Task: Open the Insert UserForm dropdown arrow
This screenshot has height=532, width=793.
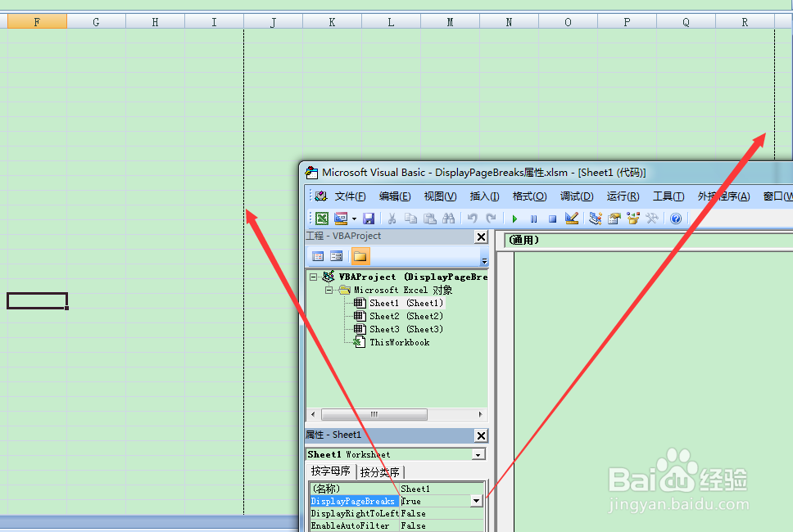Action: (x=354, y=219)
